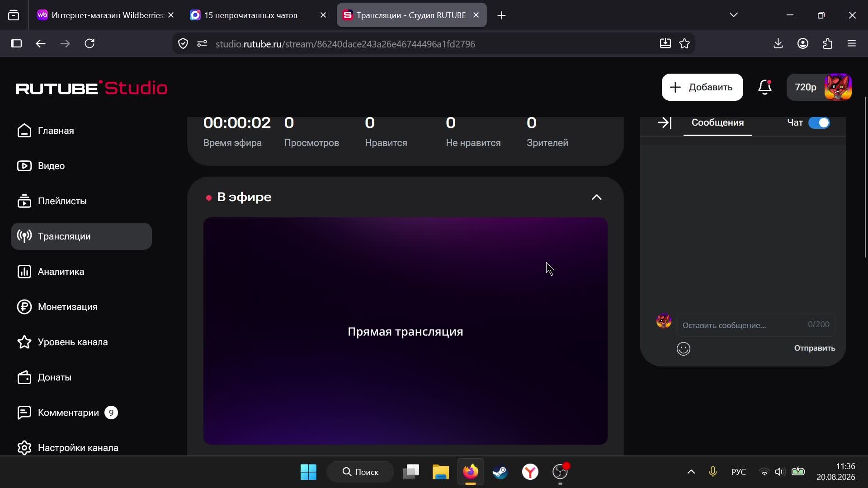Click the Добавить button
868x488 pixels.
[702, 87]
